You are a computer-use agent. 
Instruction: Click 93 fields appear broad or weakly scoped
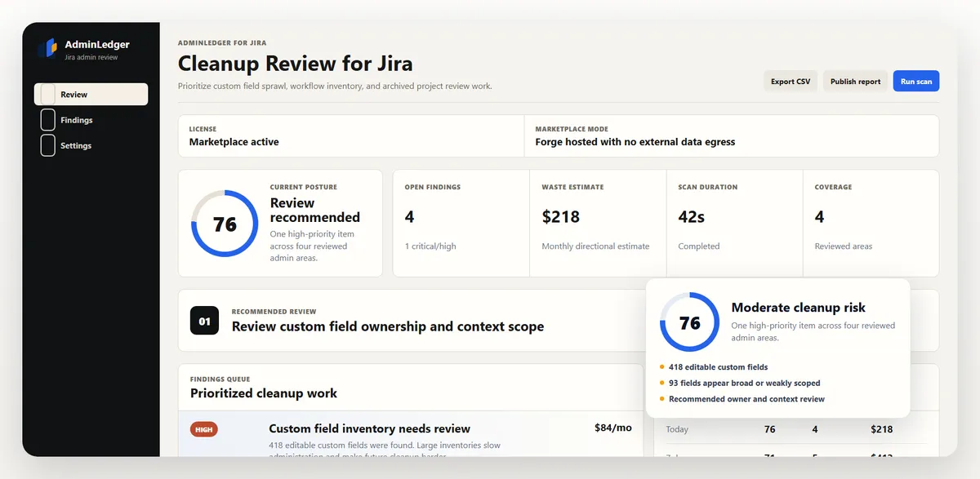(x=744, y=383)
